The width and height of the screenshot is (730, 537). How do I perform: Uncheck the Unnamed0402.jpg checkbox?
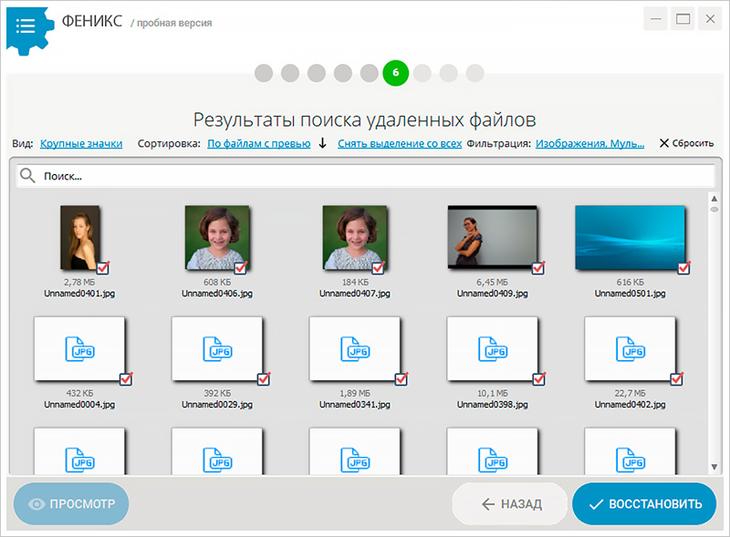[x=677, y=379]
